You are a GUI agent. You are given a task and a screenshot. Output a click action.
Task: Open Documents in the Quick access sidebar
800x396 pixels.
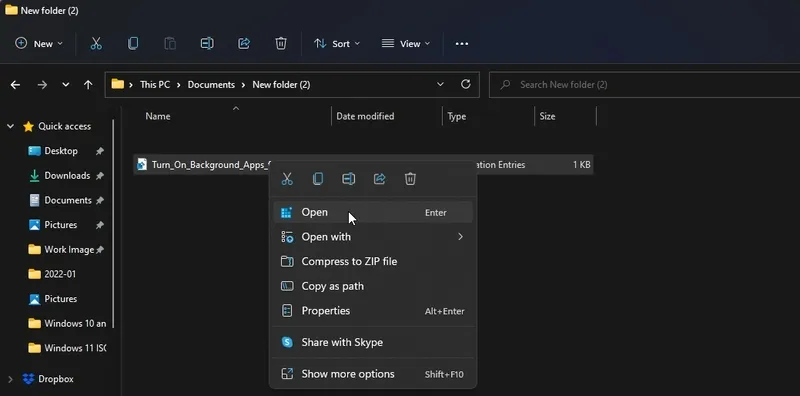tap(61, 201)
